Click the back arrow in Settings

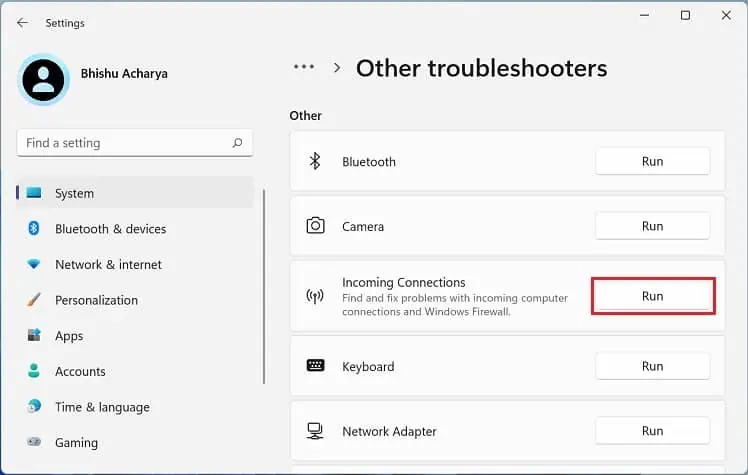point(22,22)
